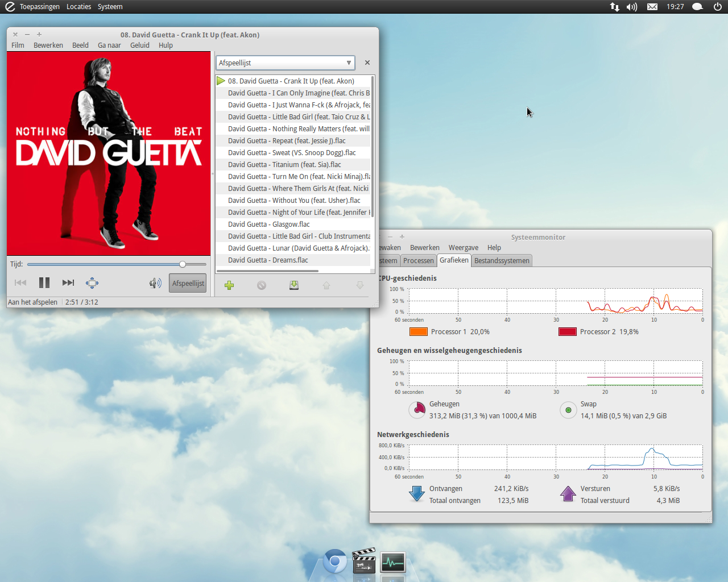The width and height of the screenshot is (728, 582).
Task: Open the system monitor dock icon
Action: [x=393, y=563]
